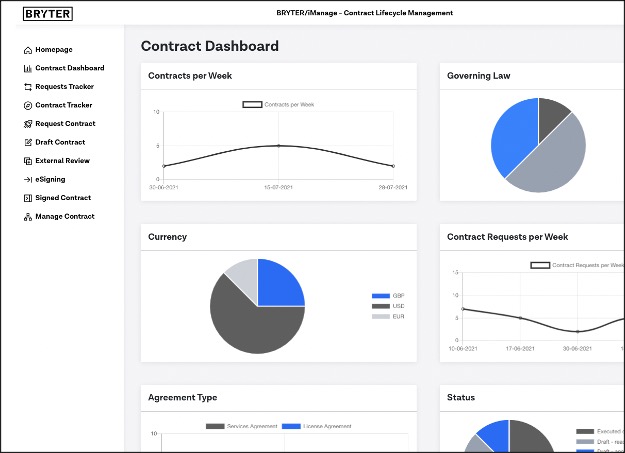Screen dimensions: 625x453
Task: Click the Request Contract rocket icon
Action: coord(28,124)
